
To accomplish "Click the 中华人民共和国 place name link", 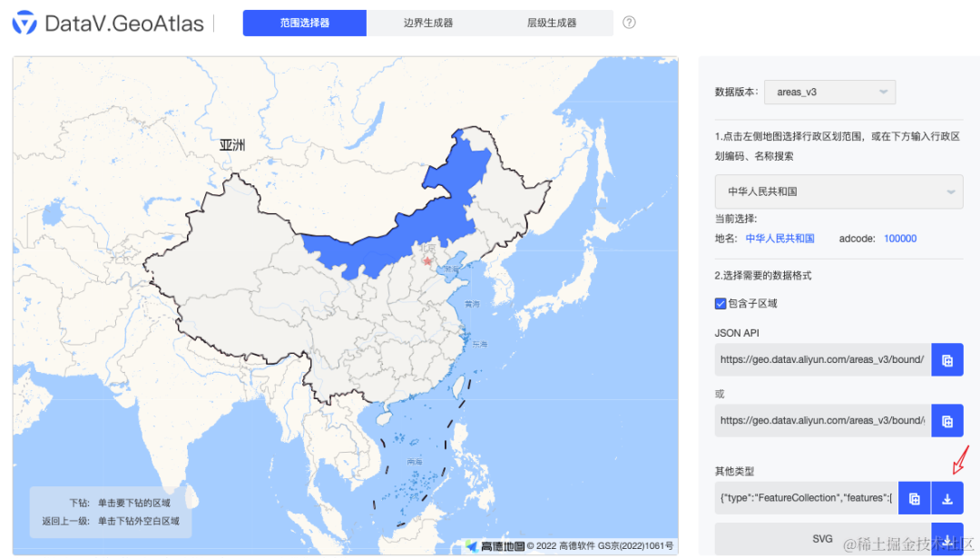I will pos(780,239).
